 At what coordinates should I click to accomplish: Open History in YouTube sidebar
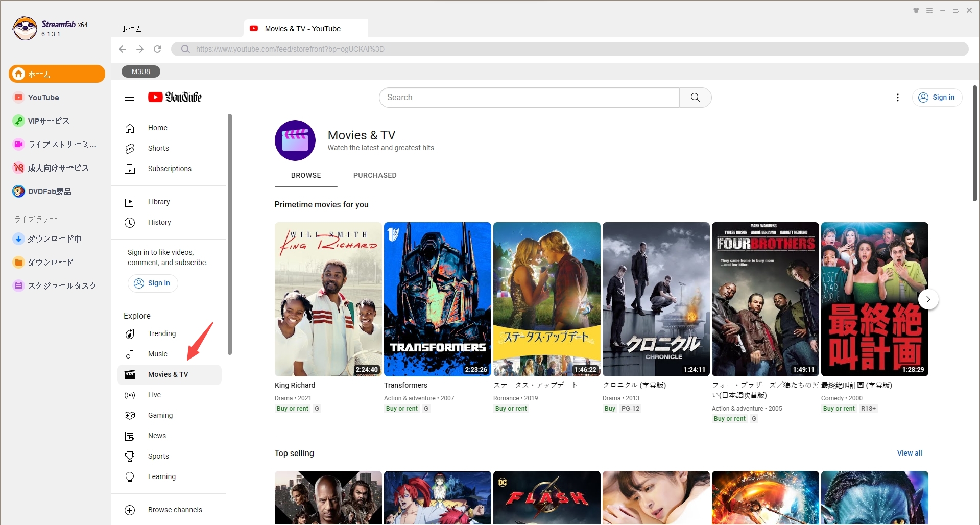[x=170, y=222]
